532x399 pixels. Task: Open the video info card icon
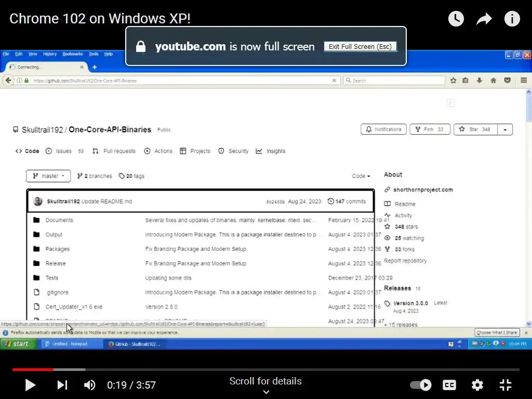click(x=512, y=19)
